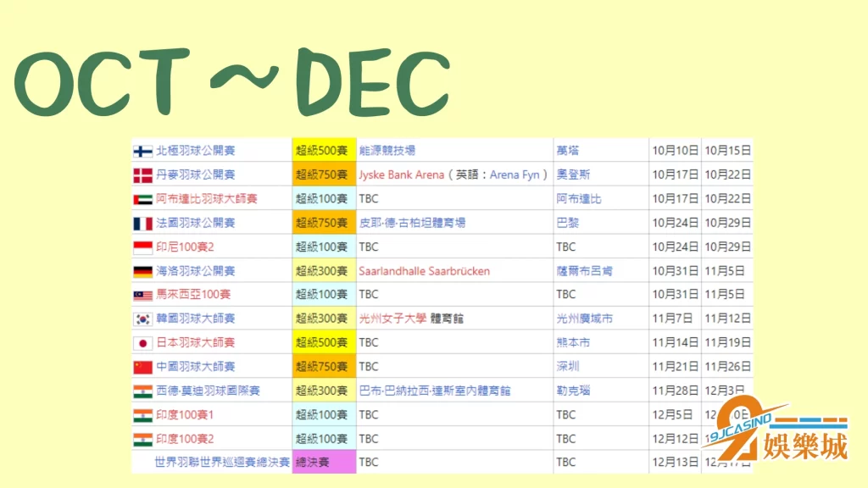Click the United Arab Emirates flag icon
Image resolution: width=868 pixels, height=488 pixels.
[142, 199]
